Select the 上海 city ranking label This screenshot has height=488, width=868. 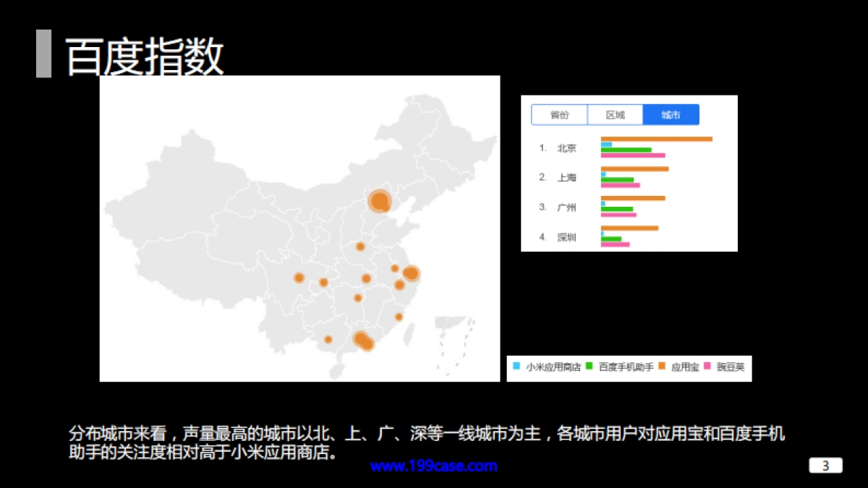[x=566, y=178]
